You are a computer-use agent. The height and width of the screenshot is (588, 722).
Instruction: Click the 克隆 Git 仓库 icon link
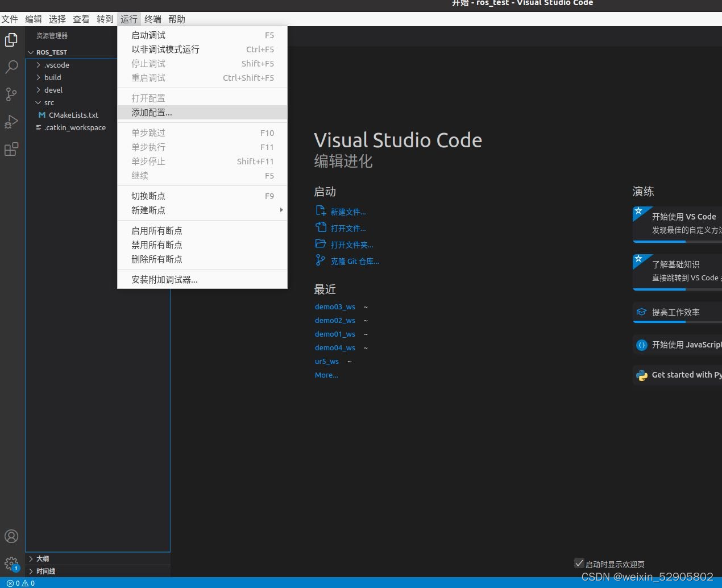(321, 260)
